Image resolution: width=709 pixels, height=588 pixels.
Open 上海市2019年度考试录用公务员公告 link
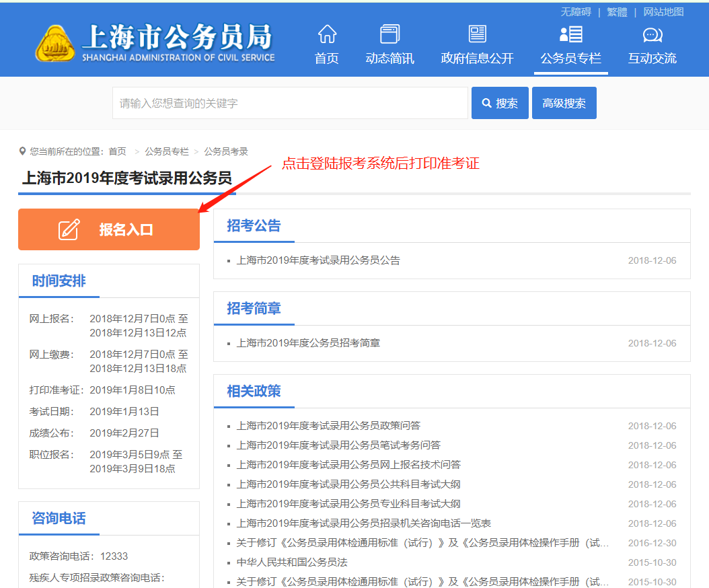(318, 260)
